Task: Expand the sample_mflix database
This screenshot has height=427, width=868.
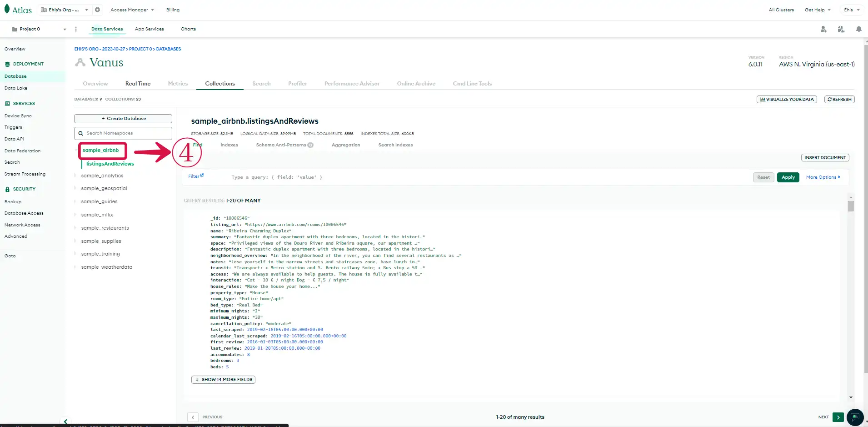Action: point(75,215)
